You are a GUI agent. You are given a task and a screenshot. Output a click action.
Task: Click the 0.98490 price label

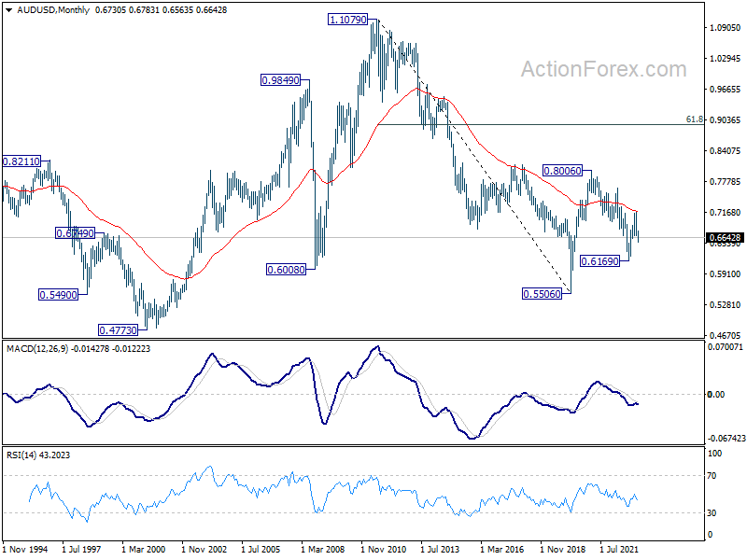[281, 80]
